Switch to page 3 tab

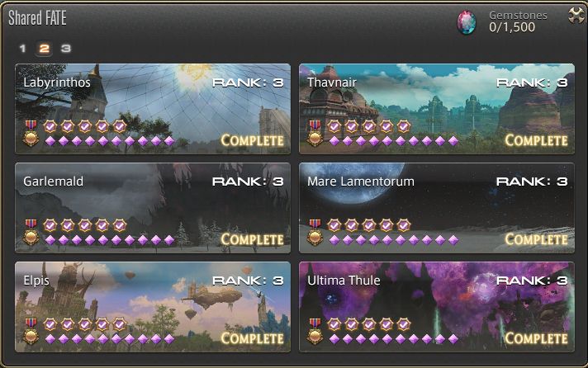click(66, 48)
